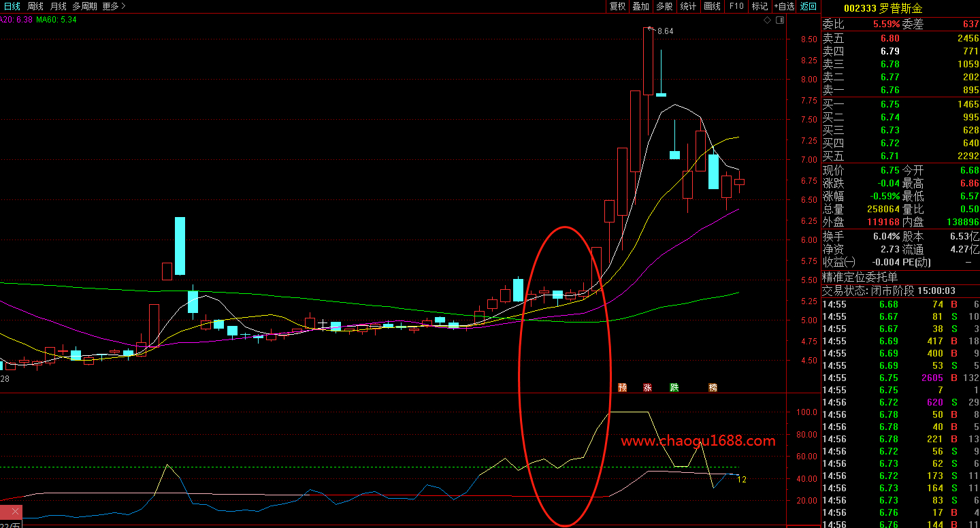Screen dimensions: 980x528
Task: Click the 卖四 price 6.79
Action: (x=889, y=51)
